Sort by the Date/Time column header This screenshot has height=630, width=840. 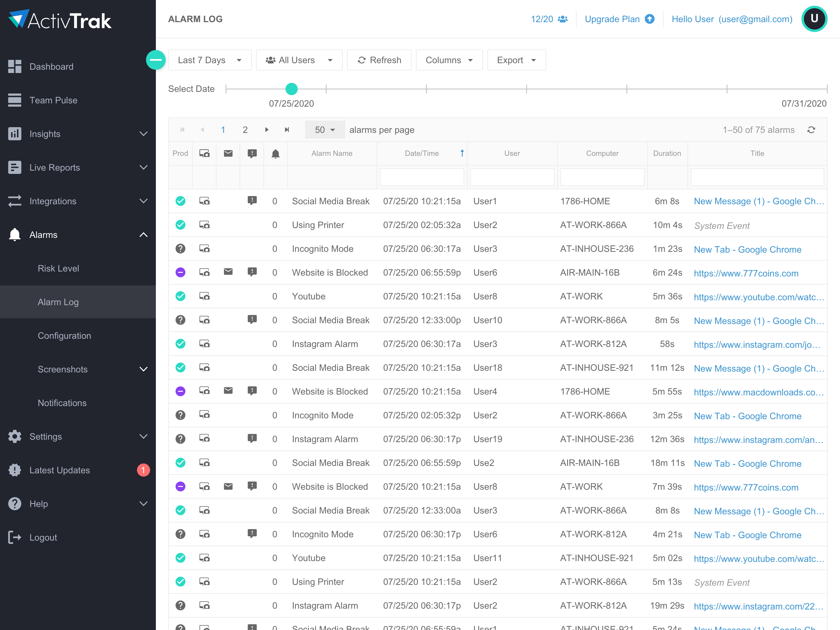tap(422, 153)
